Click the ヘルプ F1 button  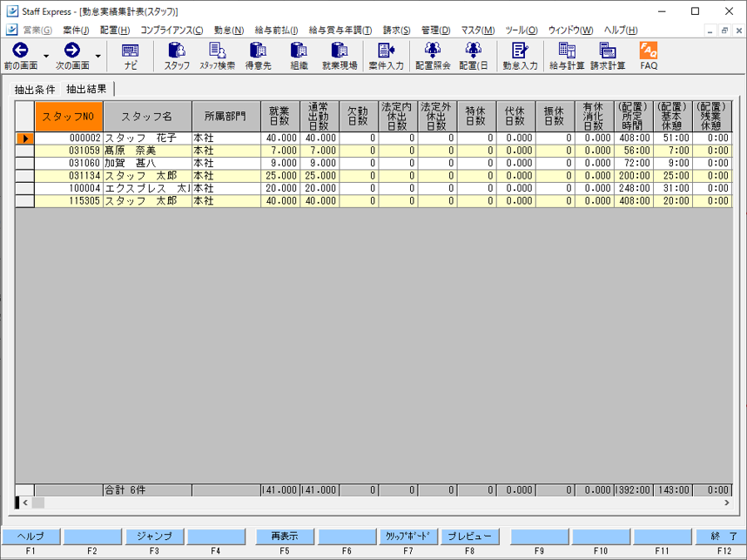[x=31, y=536]
